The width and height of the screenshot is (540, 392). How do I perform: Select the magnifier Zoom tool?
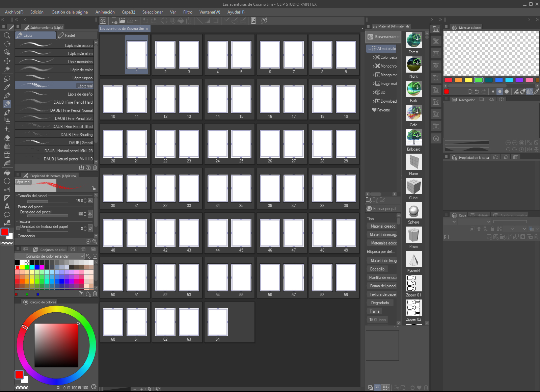coord(7,35)
